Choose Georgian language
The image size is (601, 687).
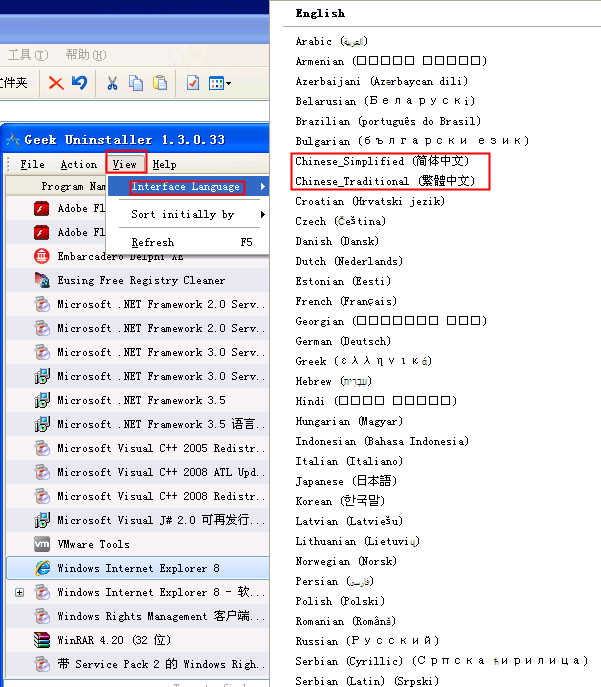point(391,321)
